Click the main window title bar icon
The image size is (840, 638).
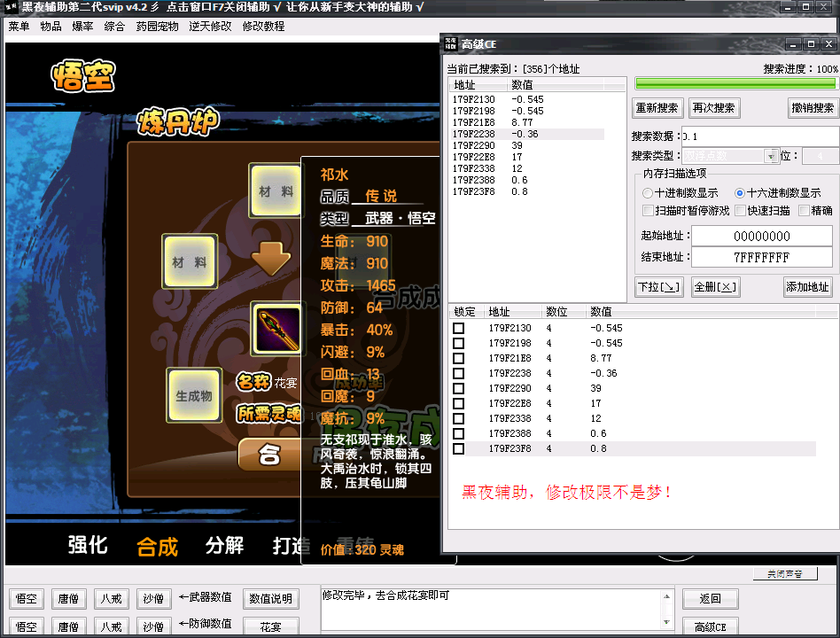[10, 7]
